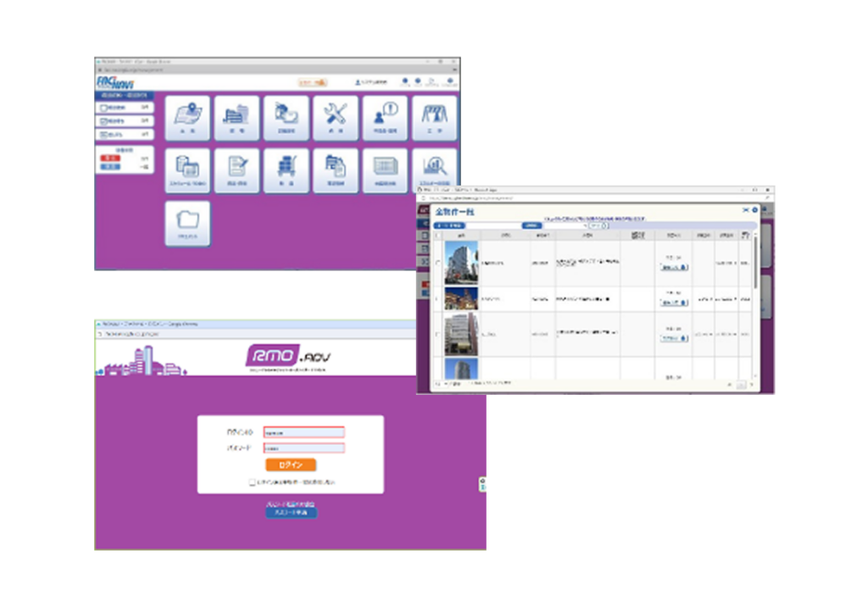Open the hand cart with boxes tile
This screenshot has width=868, height=605.
pos(287,170)
